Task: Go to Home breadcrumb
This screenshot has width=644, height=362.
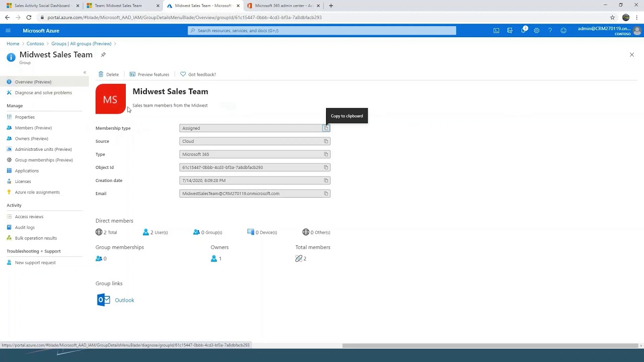Action: tap(13, 44)
